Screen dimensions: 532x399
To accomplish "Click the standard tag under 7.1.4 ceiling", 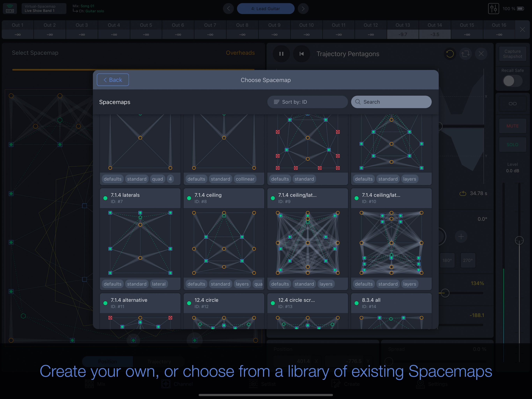I will pos(220,284).
